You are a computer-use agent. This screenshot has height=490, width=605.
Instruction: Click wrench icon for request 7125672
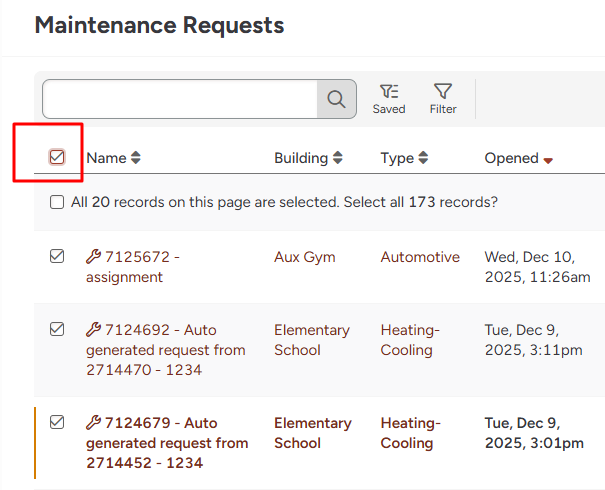click(93, 257)
